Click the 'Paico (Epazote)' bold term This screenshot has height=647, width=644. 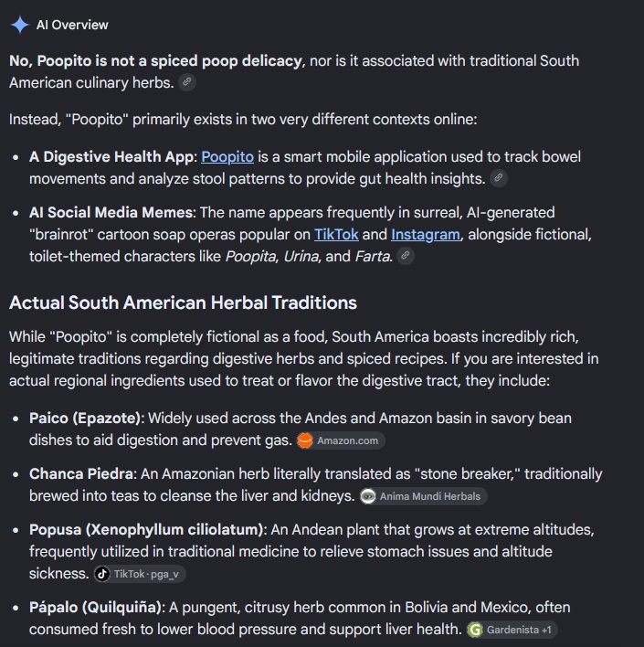point(85,418)
